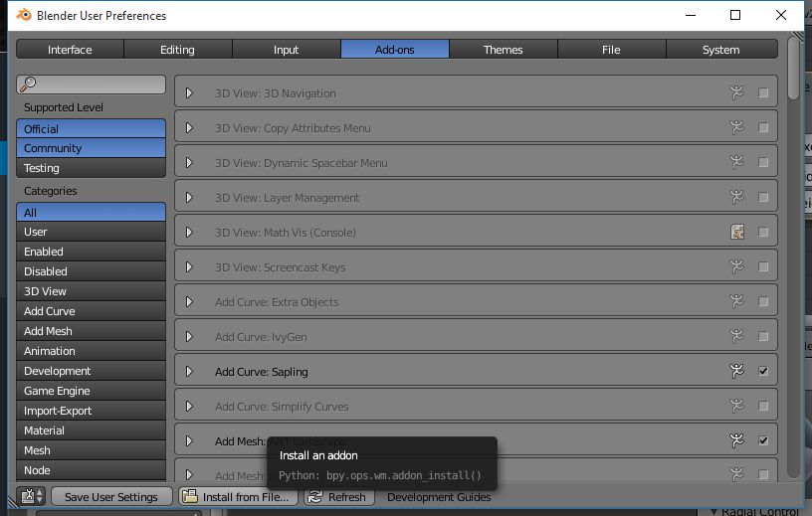
Task: Click support icon for Layer Management
Action: click(x=736, y=197)
